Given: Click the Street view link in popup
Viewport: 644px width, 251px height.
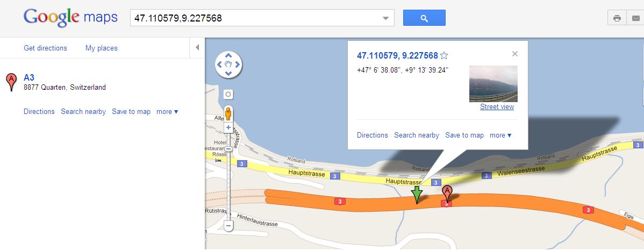Looking at the screenshot, I should click(497, 107).
